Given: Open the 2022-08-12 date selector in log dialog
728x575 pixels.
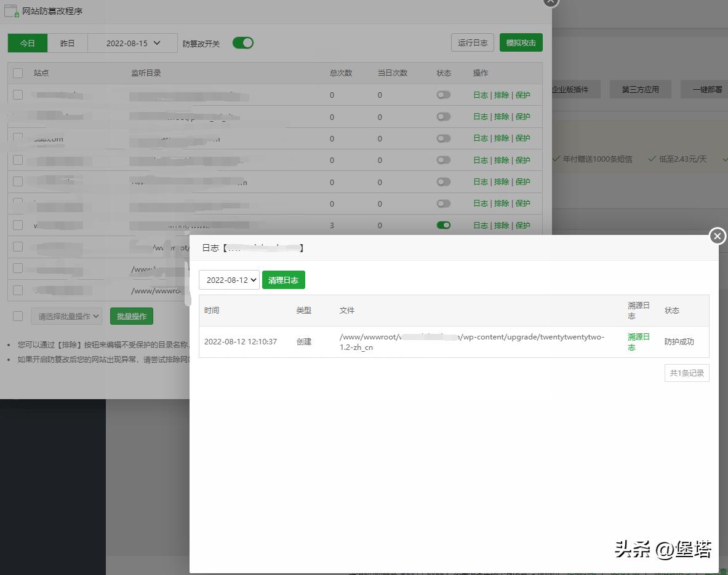Looking at the screenshot, I should point(229,280).
